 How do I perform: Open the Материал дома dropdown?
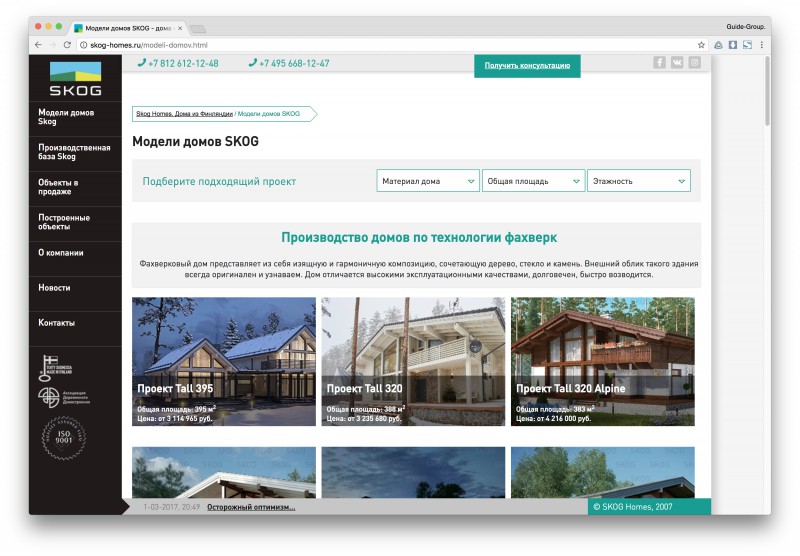pos(428,181)
